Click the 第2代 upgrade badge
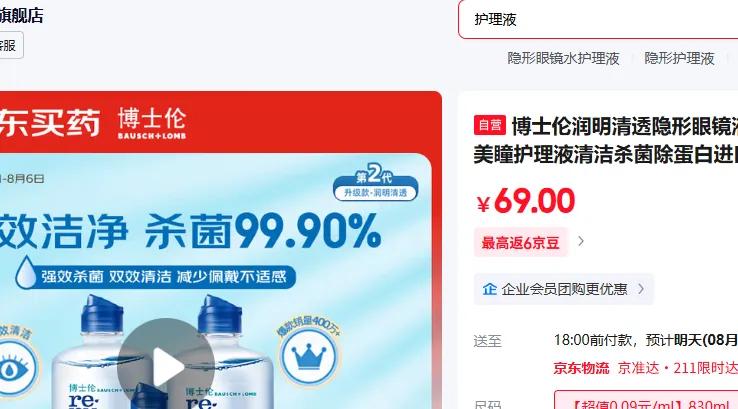738x409 pixels. 375,183
